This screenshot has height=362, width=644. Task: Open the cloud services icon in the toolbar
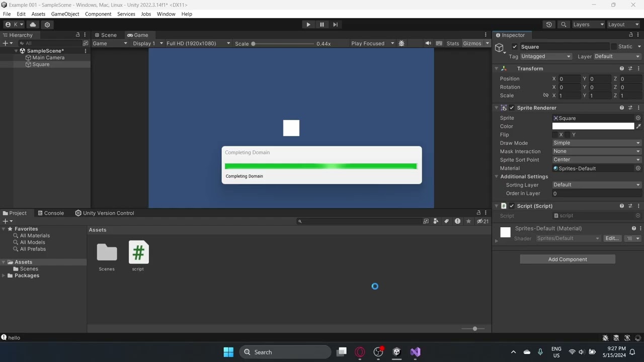33,24
